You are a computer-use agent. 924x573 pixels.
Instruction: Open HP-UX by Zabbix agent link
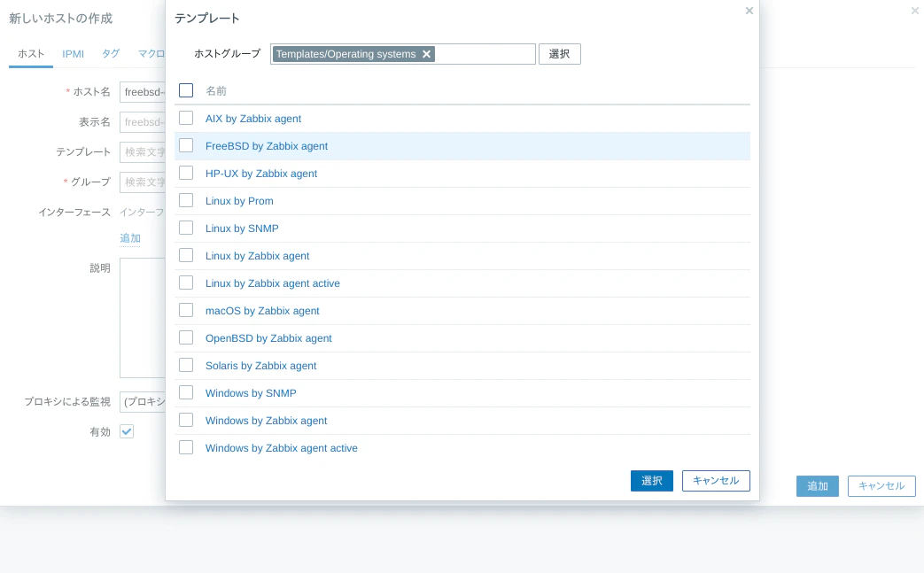point(261,174)
